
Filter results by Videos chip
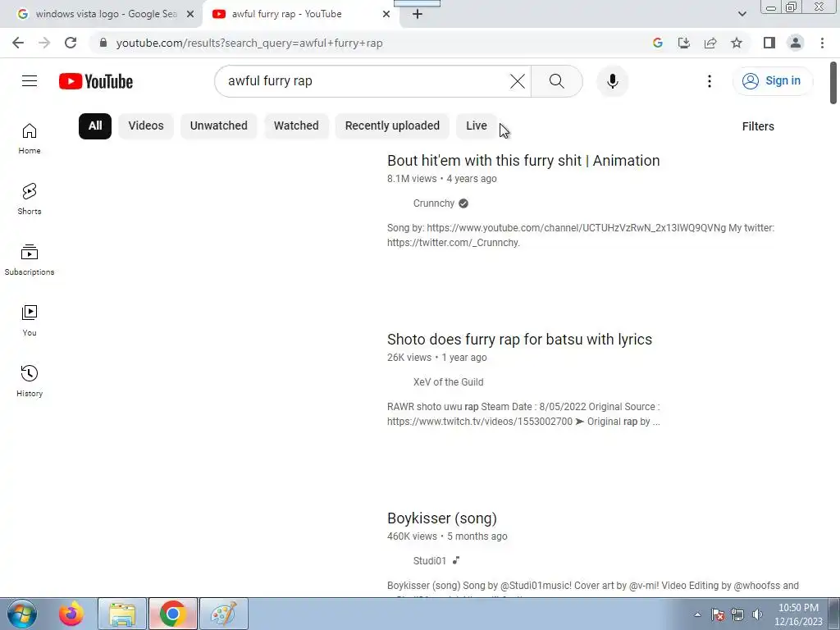point(146,126)
